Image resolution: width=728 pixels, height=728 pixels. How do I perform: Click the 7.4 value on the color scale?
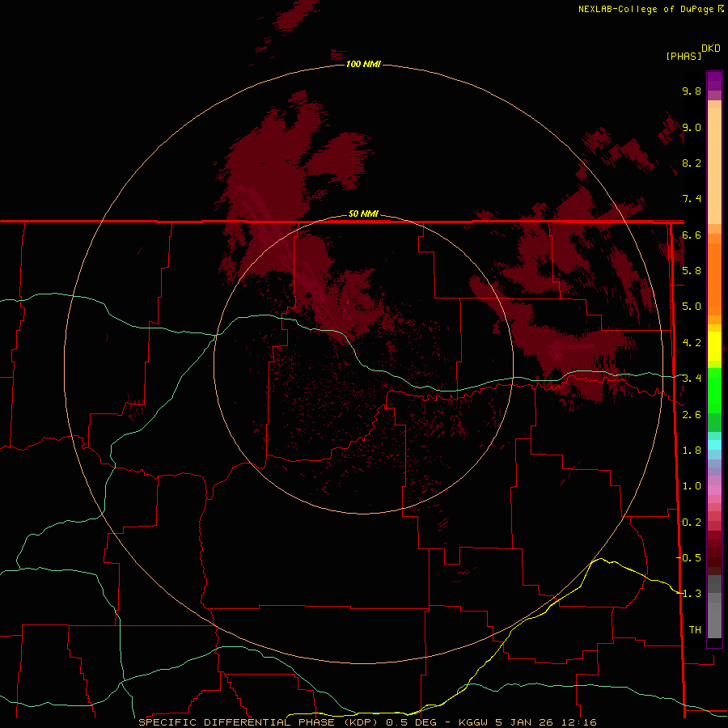click(x=692, y=199)
